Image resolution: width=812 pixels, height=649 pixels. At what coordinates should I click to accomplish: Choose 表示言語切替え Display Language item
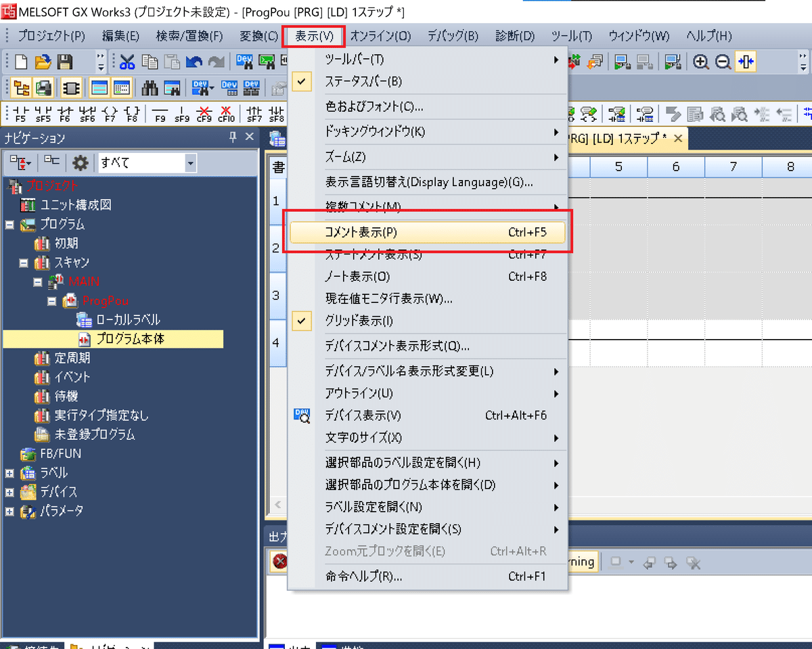[428, 182]
